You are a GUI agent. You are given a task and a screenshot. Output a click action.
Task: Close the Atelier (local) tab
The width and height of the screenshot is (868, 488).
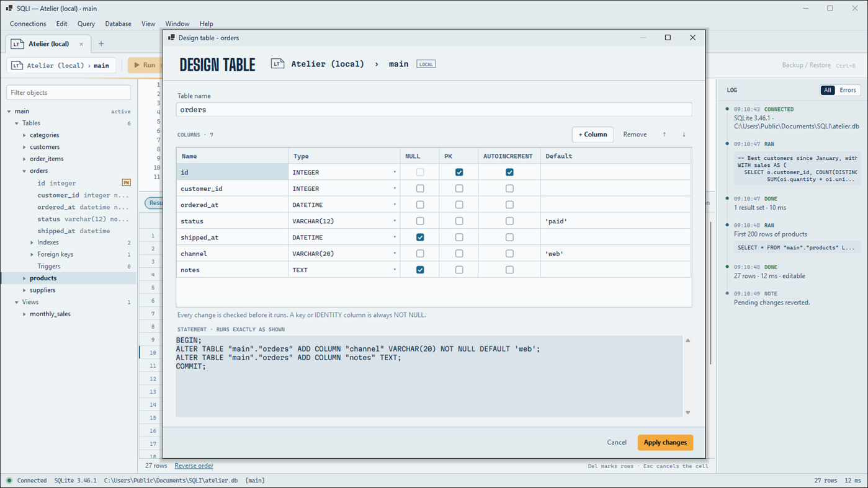(x=81, y=44)
